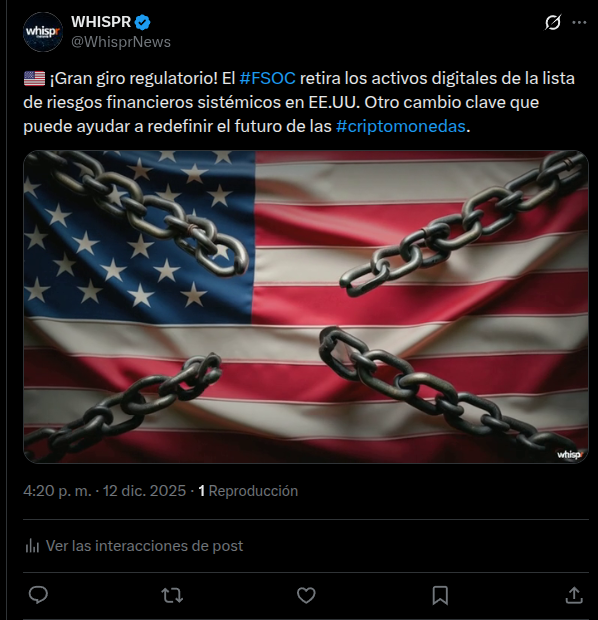Image resolution: width=598 pixels, height=620 pixels.
Task: Go to the @WhisprNews handle
Action: click(x=121, y=42)
